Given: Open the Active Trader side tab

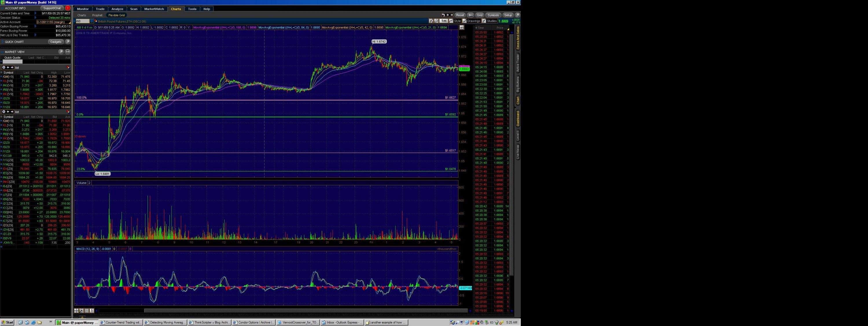Looking at the screenshot, I should 518,63.
